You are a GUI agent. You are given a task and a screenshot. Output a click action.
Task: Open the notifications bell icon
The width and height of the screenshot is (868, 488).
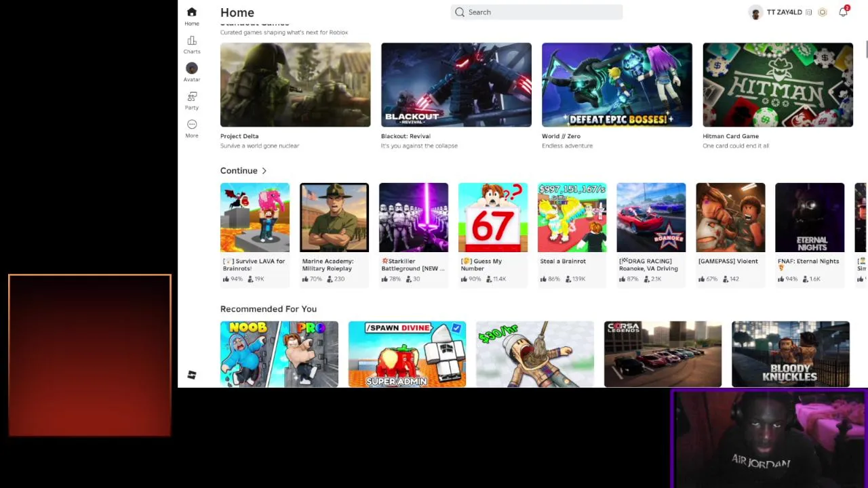click(x=843, y=12)
